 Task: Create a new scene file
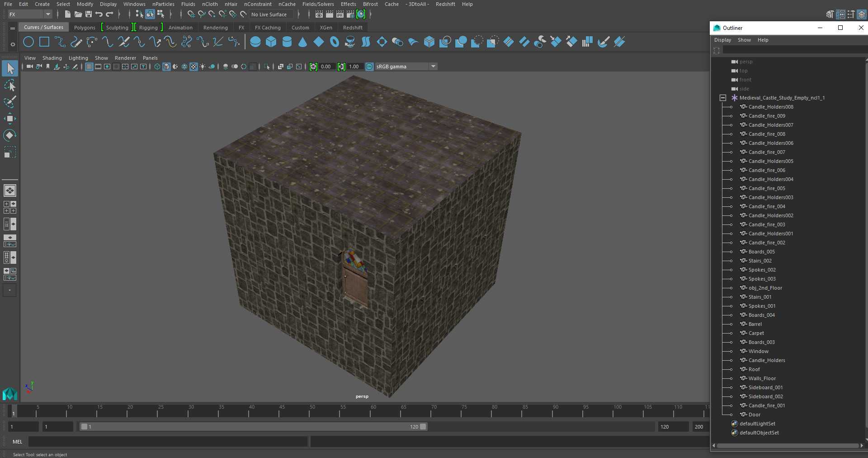point(67,14)
